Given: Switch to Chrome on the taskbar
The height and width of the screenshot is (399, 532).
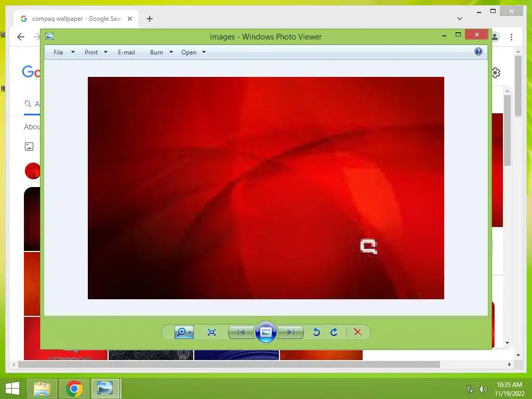Looking at the screenshot, I should point(74,389).
